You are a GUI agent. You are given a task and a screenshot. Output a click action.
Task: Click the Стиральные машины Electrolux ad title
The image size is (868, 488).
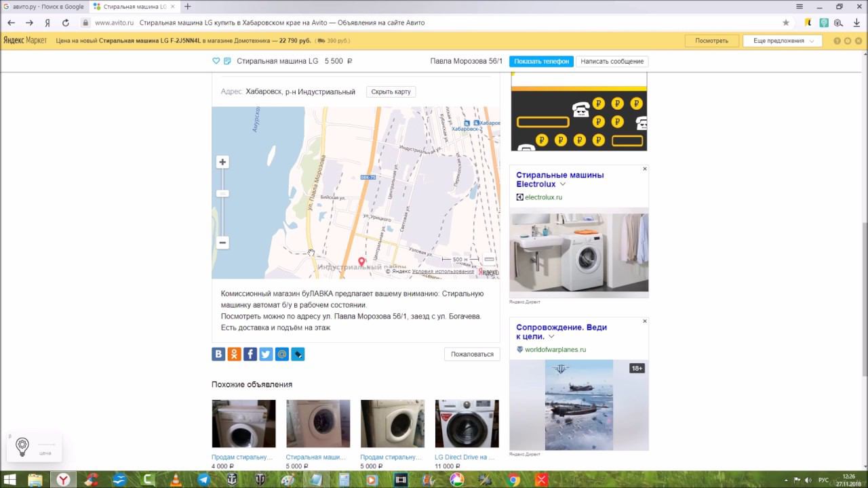coord(560,180)
